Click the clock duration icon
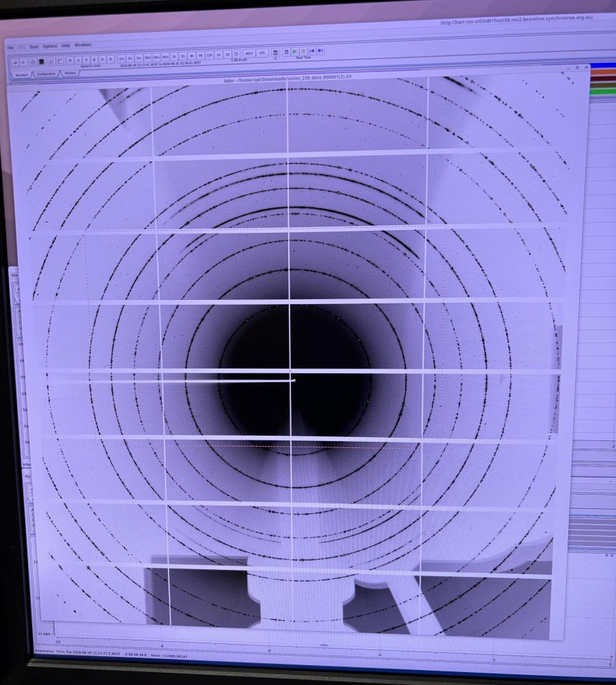 pos(236,54)
